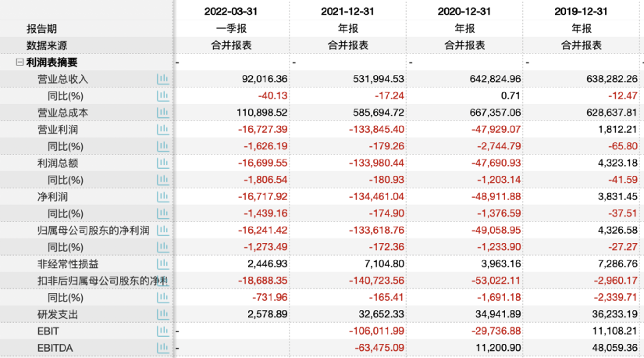Click chart icon beside 营业总成本
Image resolution: width=644 pixels, height=358 pixels.
click(163, 113)
